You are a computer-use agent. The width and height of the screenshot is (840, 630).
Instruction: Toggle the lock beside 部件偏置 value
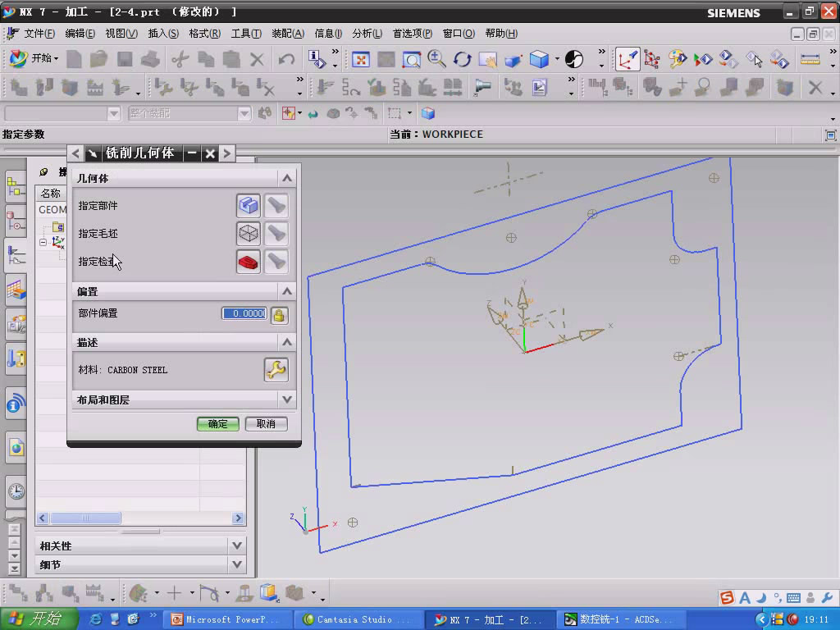(x=279, y=315)
